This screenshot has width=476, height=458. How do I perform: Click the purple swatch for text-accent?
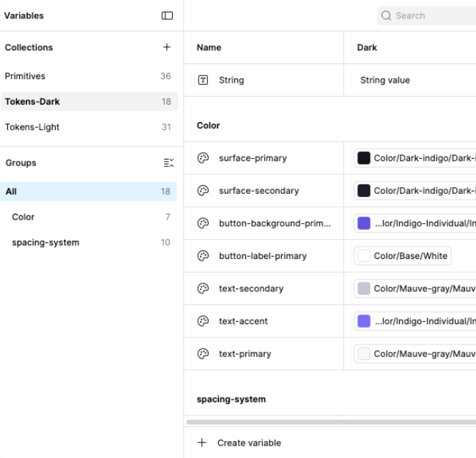(364, 321)
